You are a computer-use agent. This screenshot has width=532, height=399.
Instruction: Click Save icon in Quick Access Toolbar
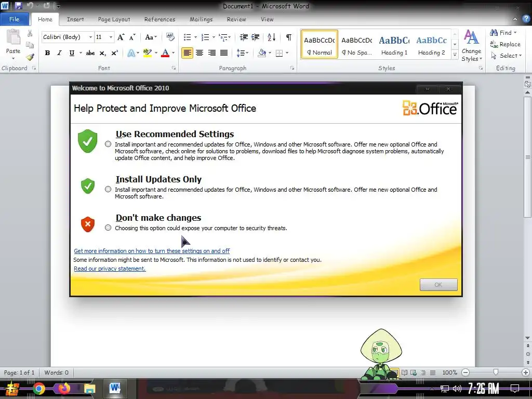pos(18,6)
